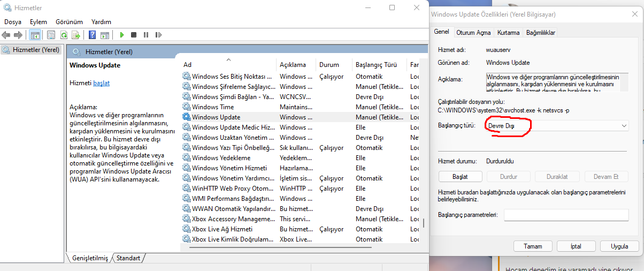Select the Windows Uzaktan Yönetim row
This screenshot has height=271, width=644.
click(x=300, y=137)
